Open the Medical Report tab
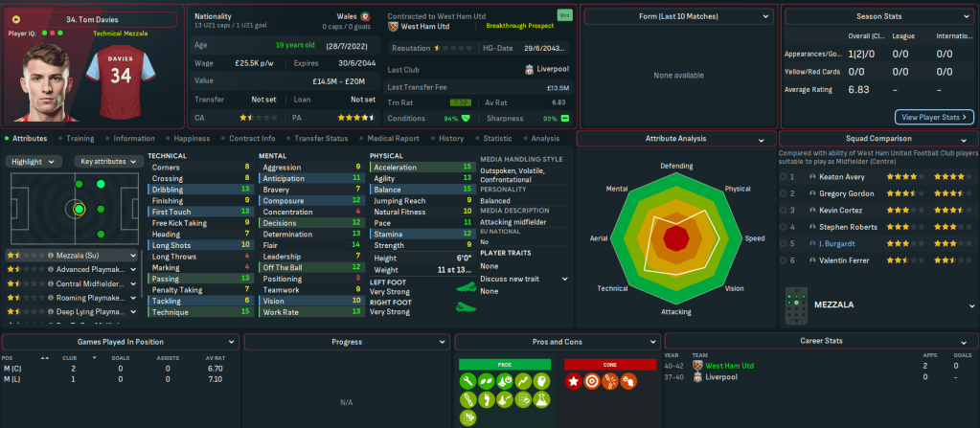980x428 pixels. [x=393, y=138]
